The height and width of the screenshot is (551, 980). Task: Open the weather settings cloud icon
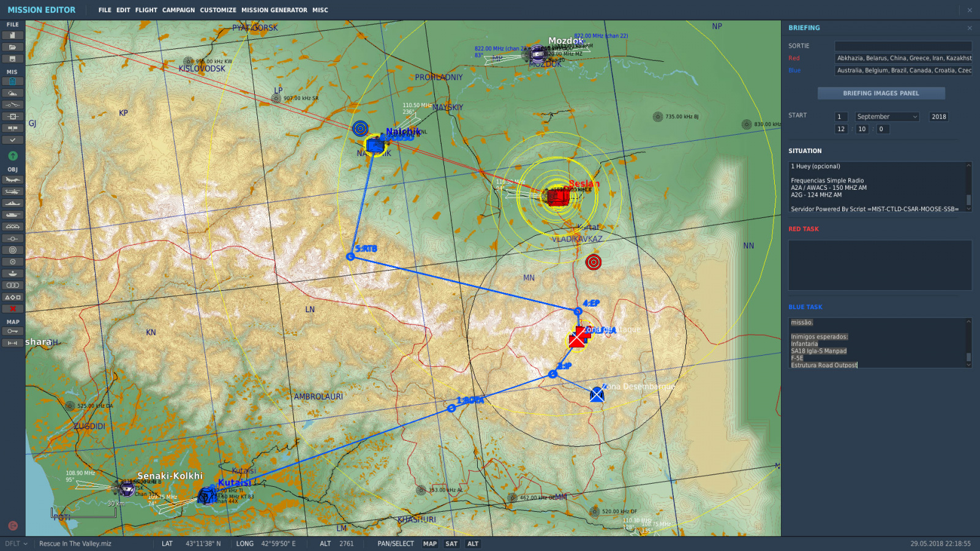[12, 93]
